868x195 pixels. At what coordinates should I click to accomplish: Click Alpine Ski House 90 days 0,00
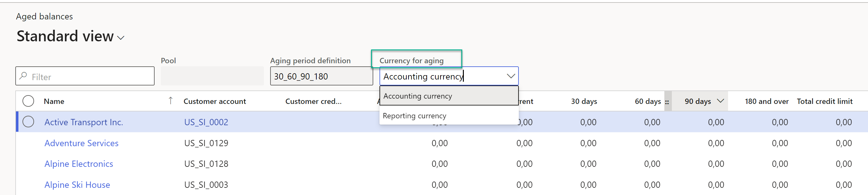pyautogui.click(x=716, y=185)
